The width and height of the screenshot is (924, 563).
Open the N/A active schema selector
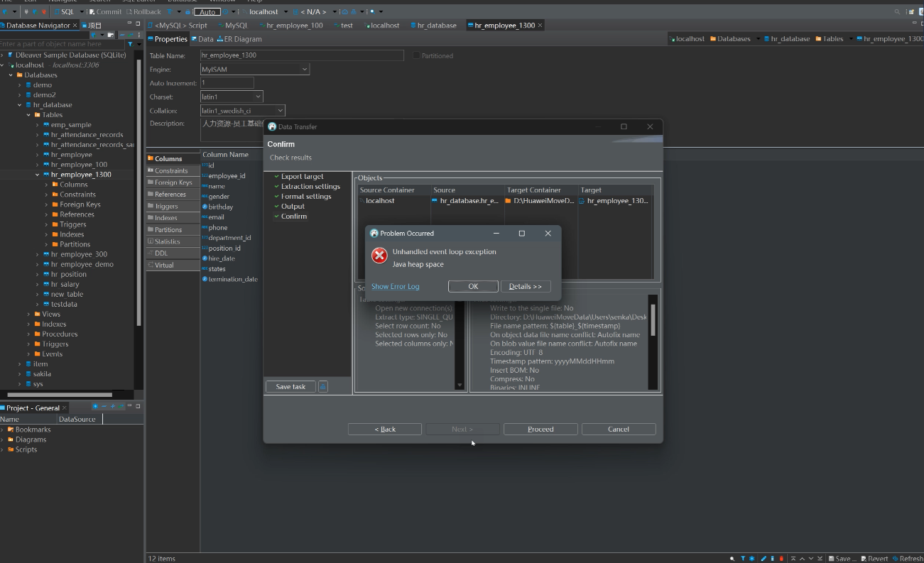pos(313,12)
